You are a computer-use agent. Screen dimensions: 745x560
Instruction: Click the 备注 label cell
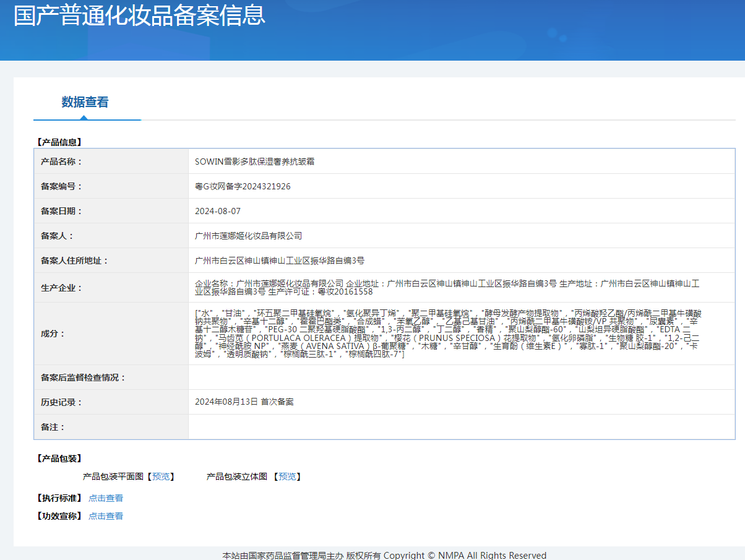111,427
